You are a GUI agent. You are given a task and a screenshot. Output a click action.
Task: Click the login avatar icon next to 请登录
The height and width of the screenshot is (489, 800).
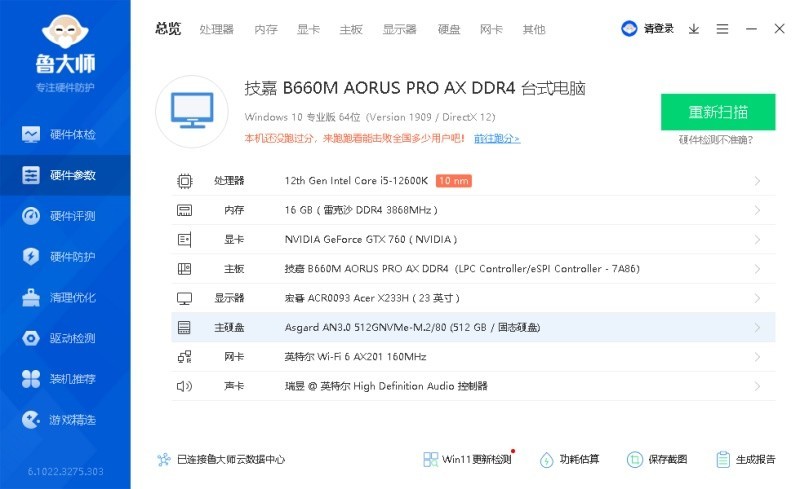click(x=629, y=29)
